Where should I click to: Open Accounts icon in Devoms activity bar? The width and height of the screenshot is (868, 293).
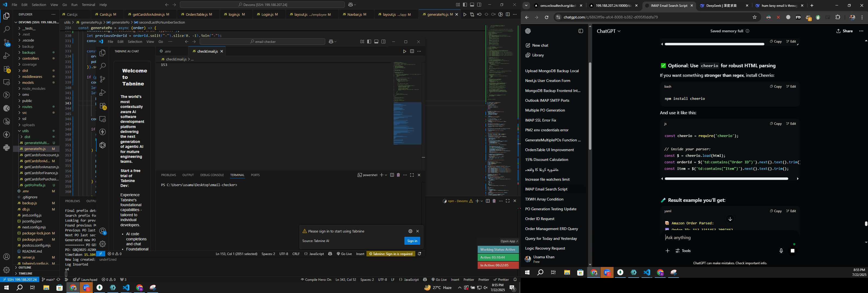click(x=7, y=257)
